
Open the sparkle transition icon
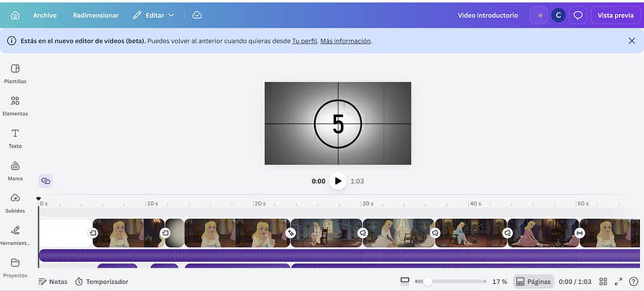tap(291, 233)
